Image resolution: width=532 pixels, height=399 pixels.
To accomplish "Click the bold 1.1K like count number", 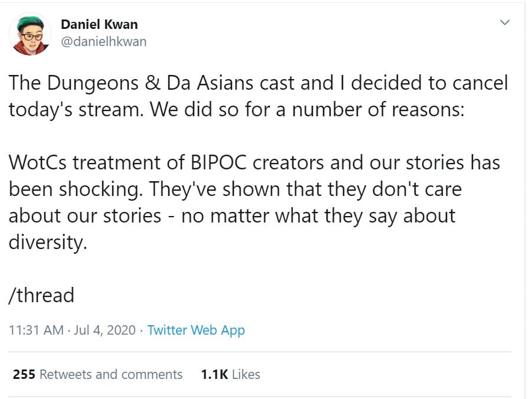I will click(214, 374).
